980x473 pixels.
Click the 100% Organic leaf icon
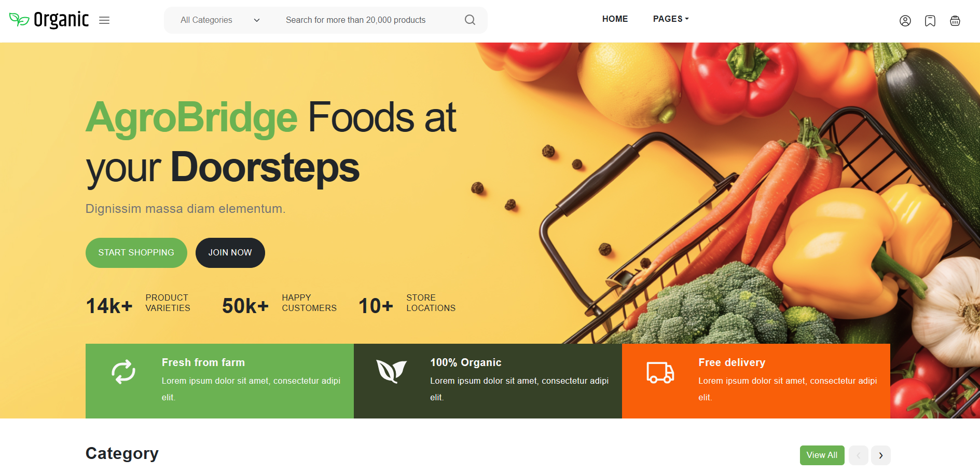pyautogui.click(x=392, y=371)
